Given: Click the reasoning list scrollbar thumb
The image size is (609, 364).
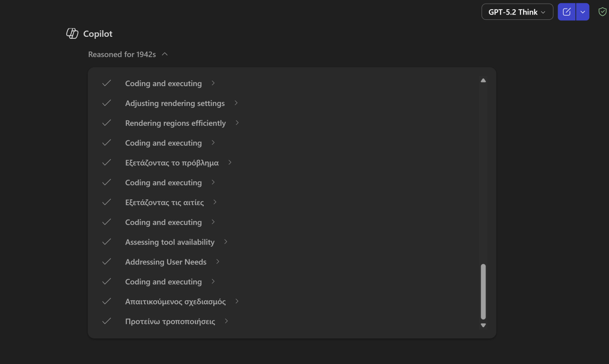Looking at the screenshot, I should (483, 291).
